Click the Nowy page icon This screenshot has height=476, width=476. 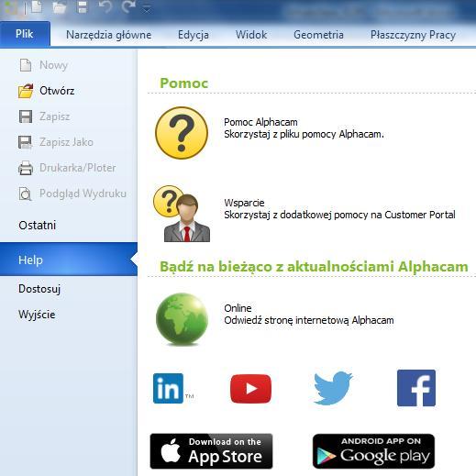coord(26,65)
